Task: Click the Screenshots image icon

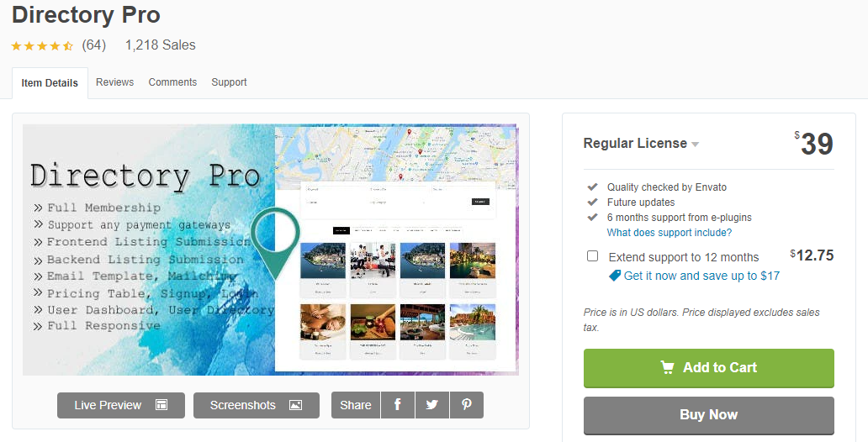Action: [x=295, y=405]
